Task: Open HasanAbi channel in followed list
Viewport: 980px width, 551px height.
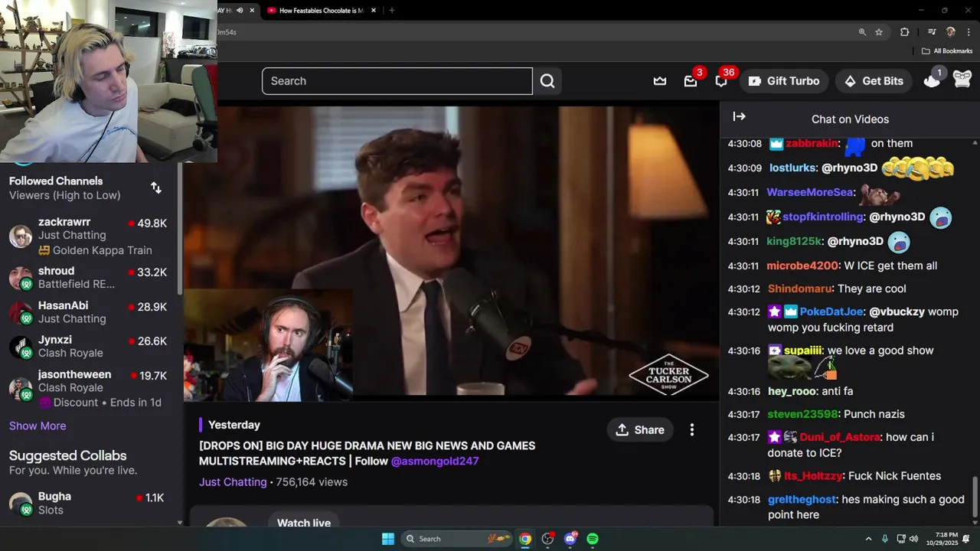Action: coord(91,312)
